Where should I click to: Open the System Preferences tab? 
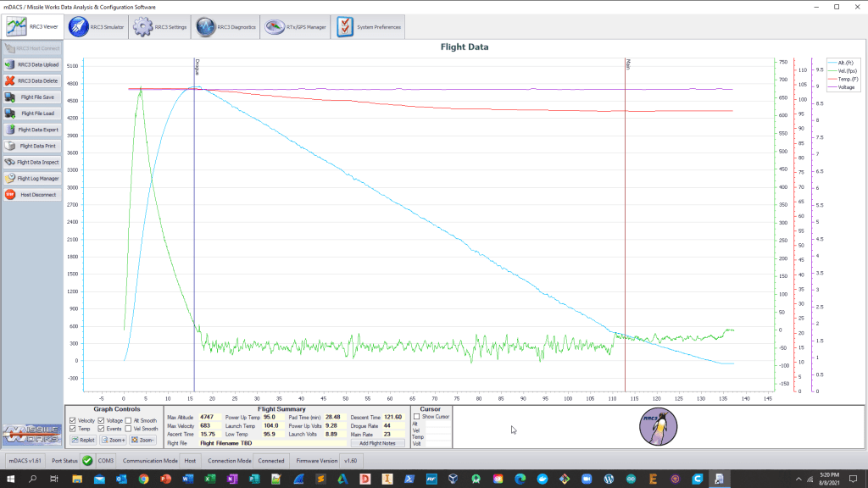370,27
